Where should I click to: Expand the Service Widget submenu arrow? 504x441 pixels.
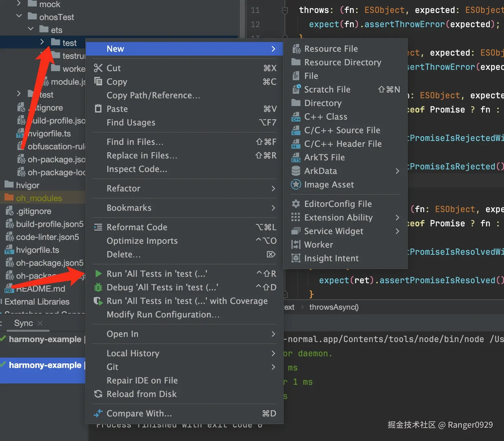pos(398,231)
